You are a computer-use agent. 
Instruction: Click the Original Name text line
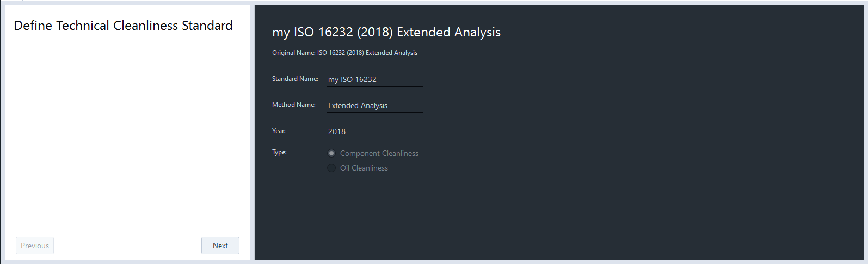click(344, 53)
